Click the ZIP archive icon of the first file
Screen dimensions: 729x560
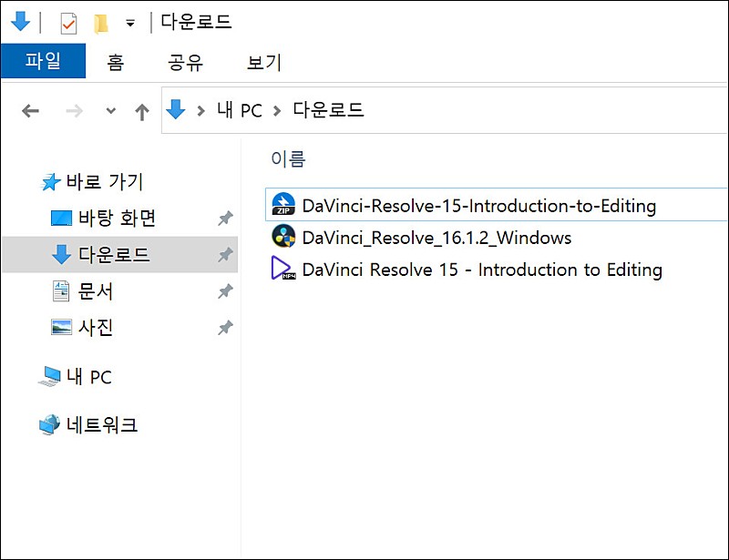coord(283,205)
